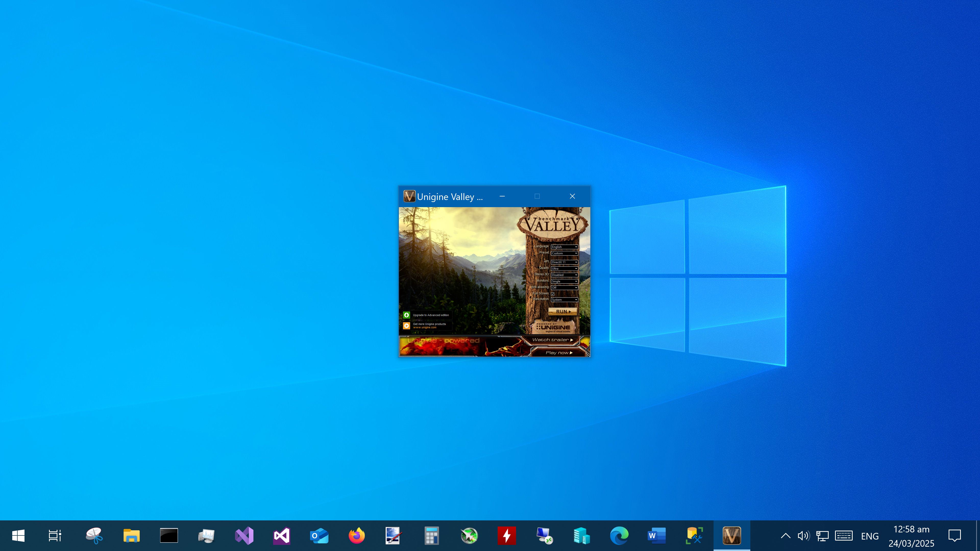Open the Preset dropdown set to Custom
Screen dimensions: 980x551
point(564,253)
